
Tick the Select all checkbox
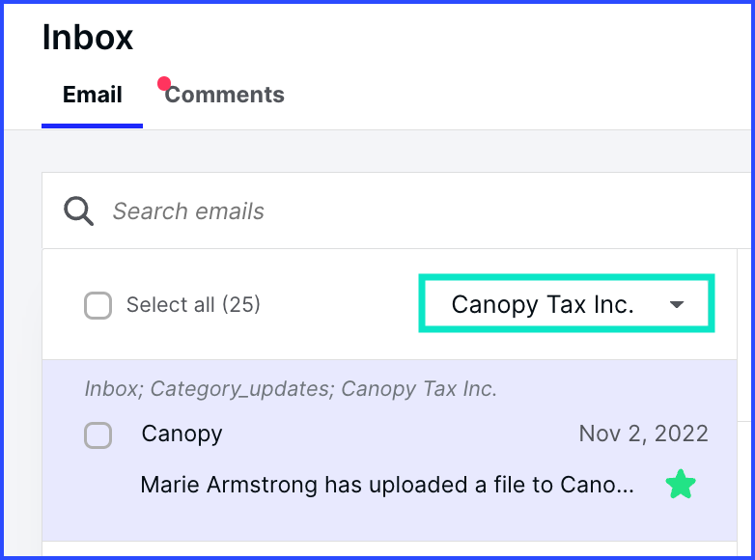tap(98, 305)
